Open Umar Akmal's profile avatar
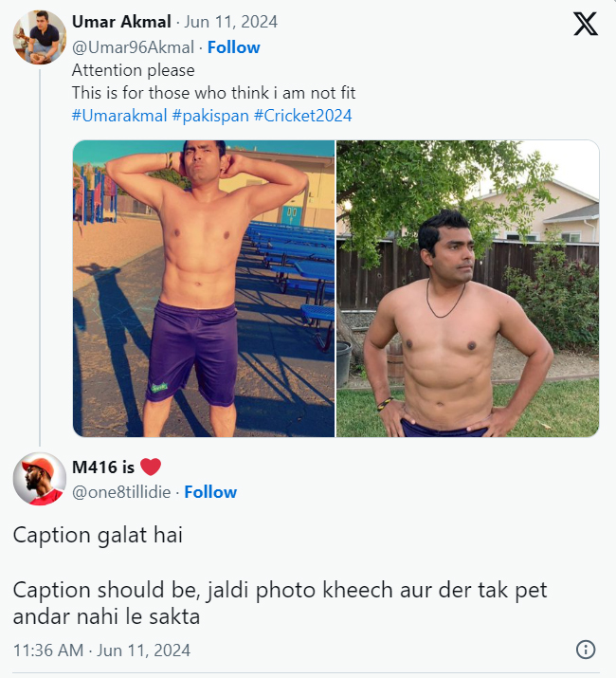 click(39, 38)
